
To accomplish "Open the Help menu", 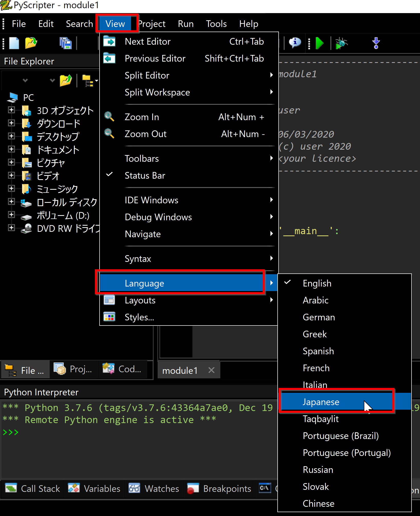I will click(x=249, y=24).
